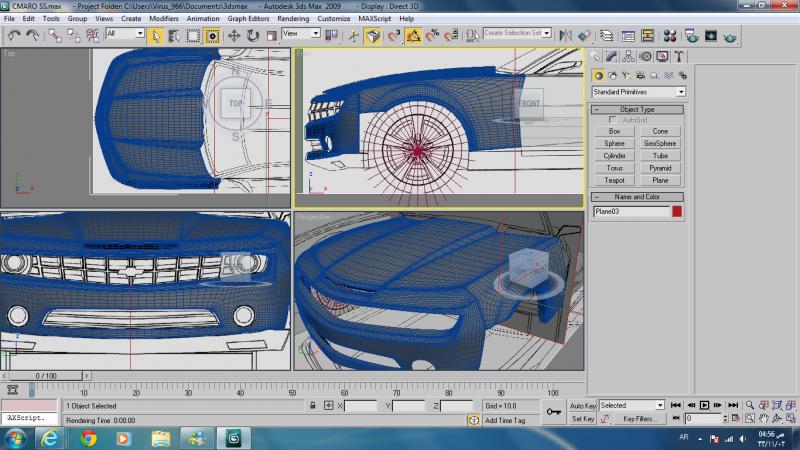Open the Modifiers menu
The width and height of the screenshot is (800, 450).
[x=164, y=18]
